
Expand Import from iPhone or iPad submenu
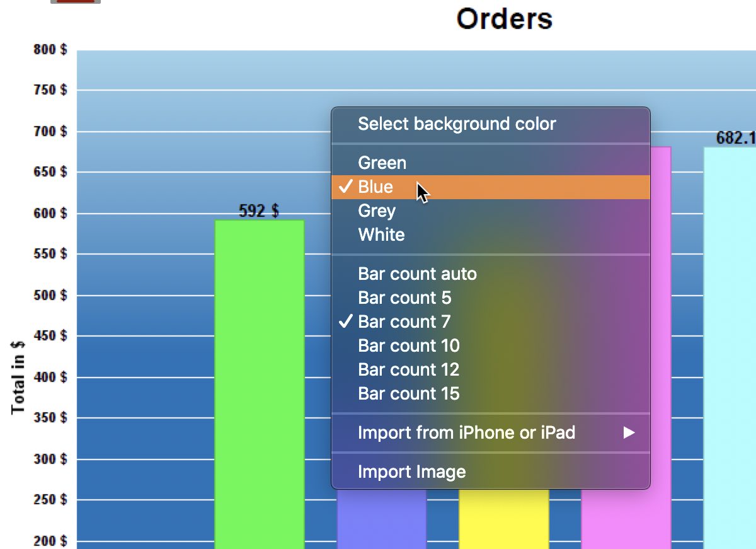point(466,433)
